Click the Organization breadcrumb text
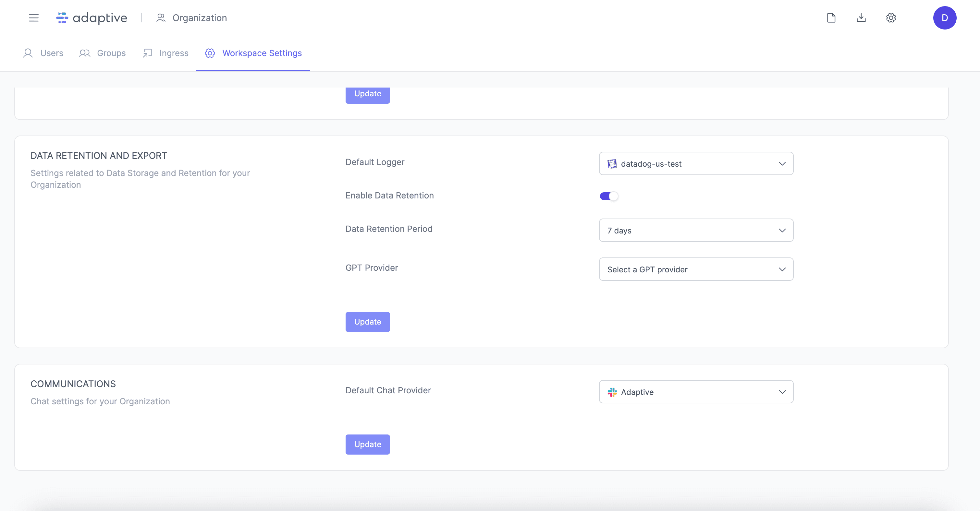This screenshot has width=980, height=511. tap(200, 18)
